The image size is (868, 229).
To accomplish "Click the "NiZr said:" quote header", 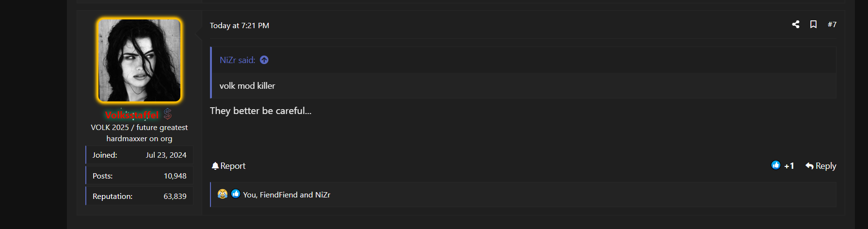I will (237, 60).
